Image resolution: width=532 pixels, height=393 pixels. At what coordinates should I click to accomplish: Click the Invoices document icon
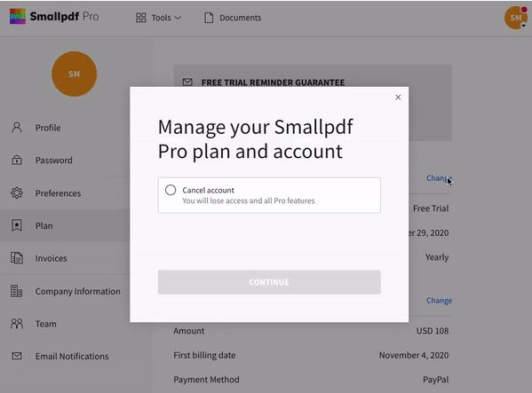pyautogui.click(x=17, y=258)
